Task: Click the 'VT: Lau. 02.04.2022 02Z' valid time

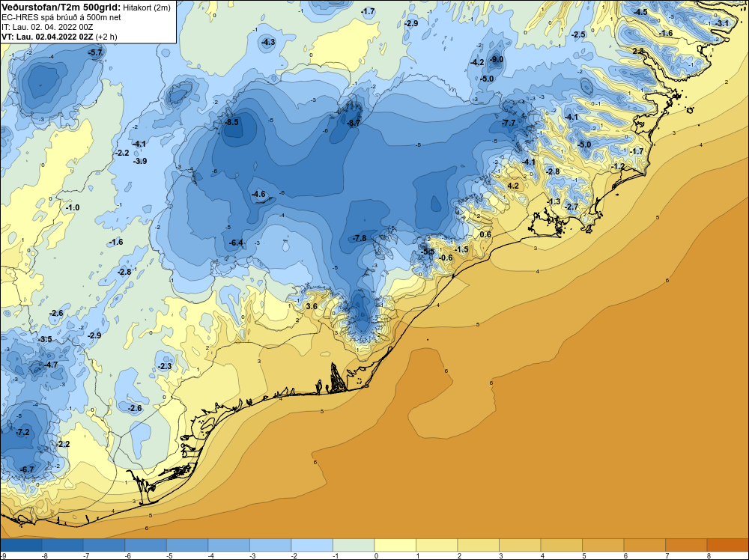Action: 47,37
